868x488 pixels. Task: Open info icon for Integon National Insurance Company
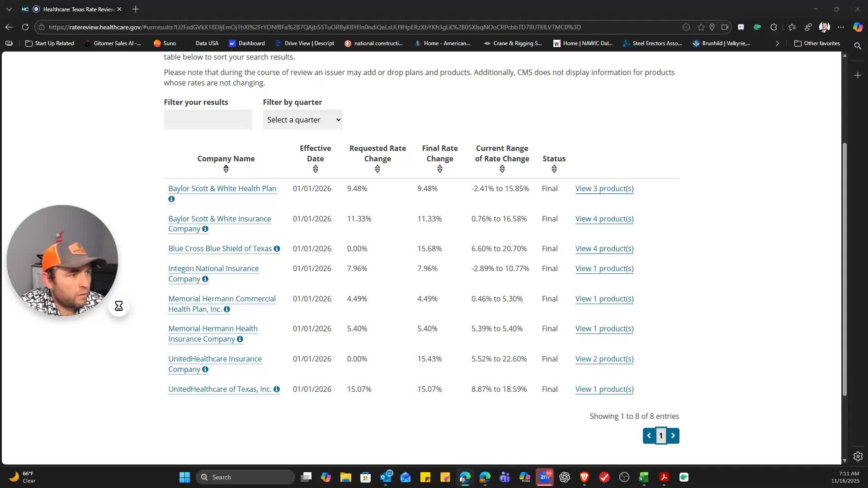coord(205,279)
